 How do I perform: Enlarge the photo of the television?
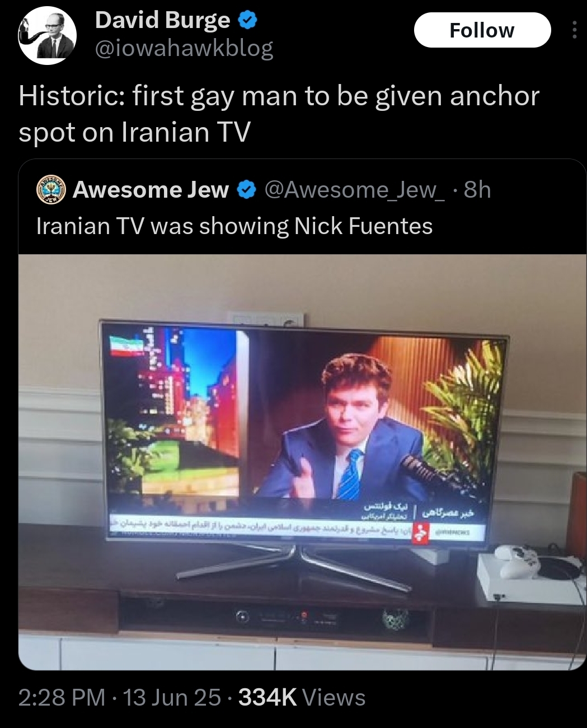(x=302, y=462)
